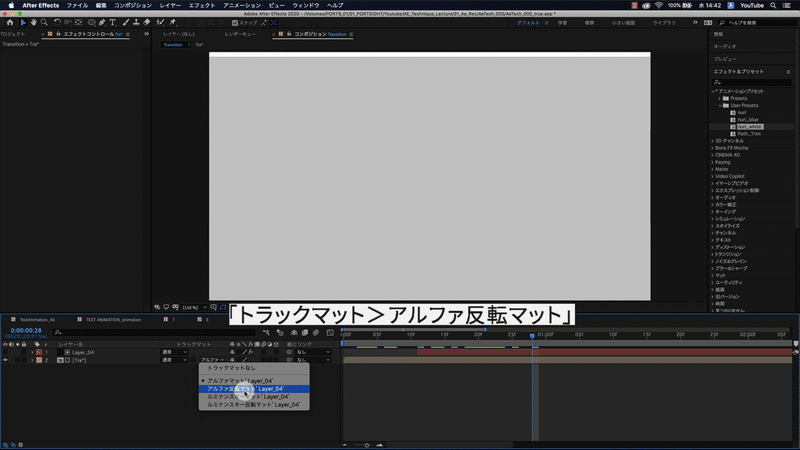Select the Hand tool

34,22
